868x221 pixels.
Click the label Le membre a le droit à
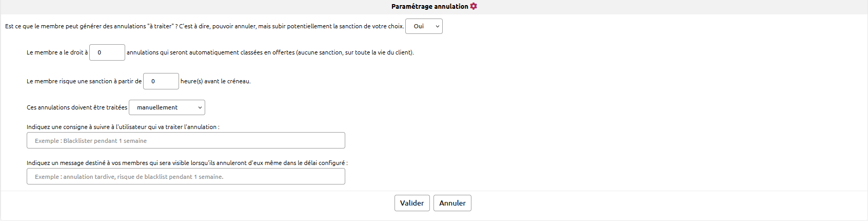57,52
